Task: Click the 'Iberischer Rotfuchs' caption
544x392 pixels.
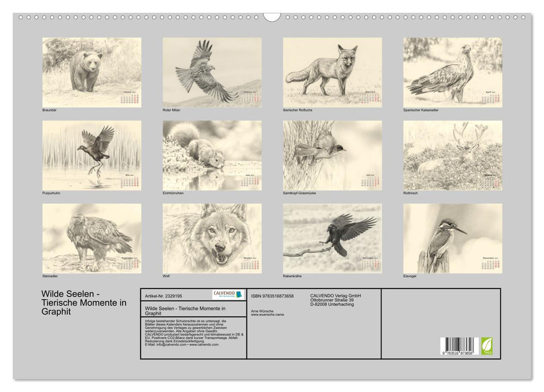Action: click(297, 110)
